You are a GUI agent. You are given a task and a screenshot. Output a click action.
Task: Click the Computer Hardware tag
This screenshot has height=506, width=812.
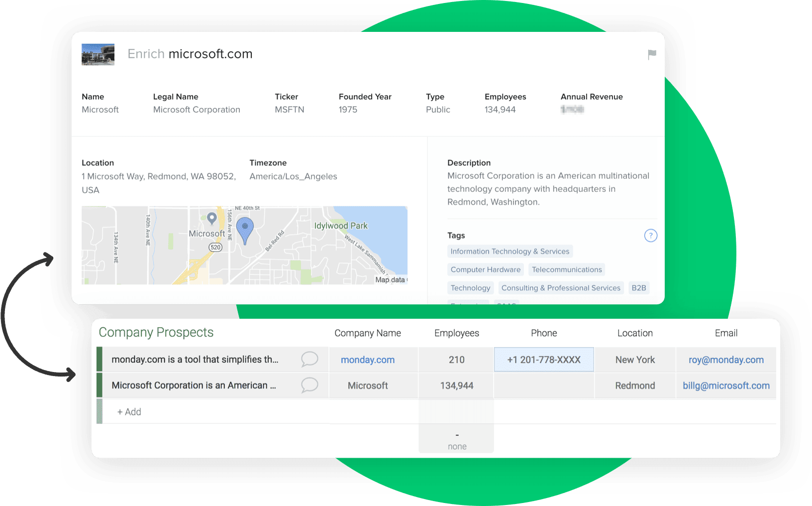486,269
